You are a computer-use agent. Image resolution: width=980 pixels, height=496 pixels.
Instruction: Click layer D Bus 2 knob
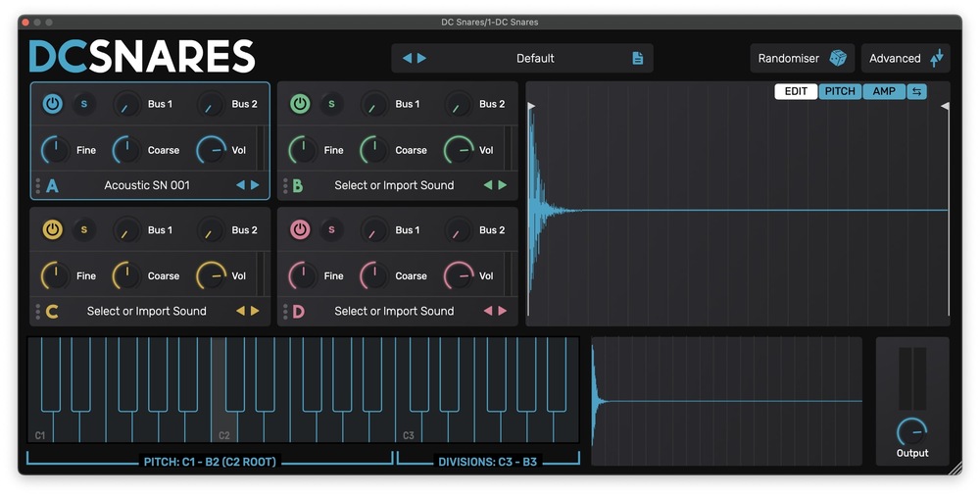tap(458, 230)
